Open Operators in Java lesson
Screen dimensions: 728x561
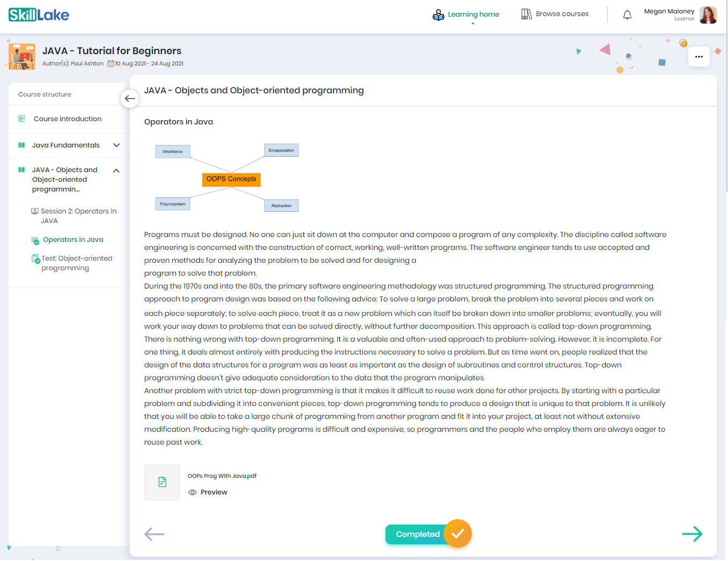(x=73, y=240)
